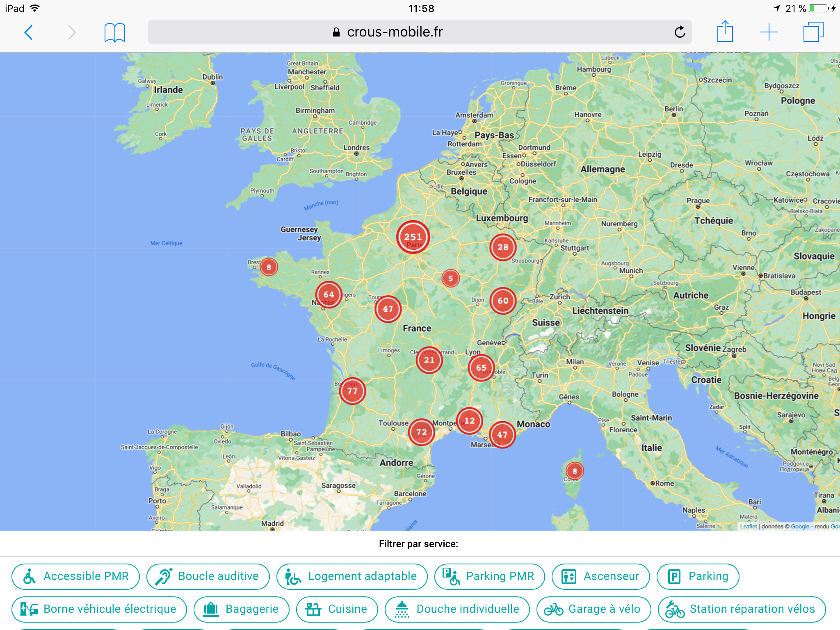
Task: Open the 5 cluster in central France
Action: [451, 278]
